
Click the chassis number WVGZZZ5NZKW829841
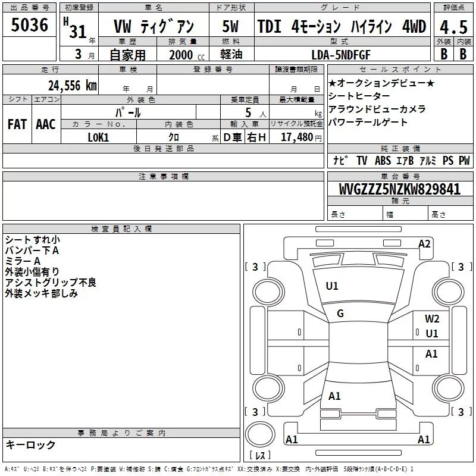[399, 189]
